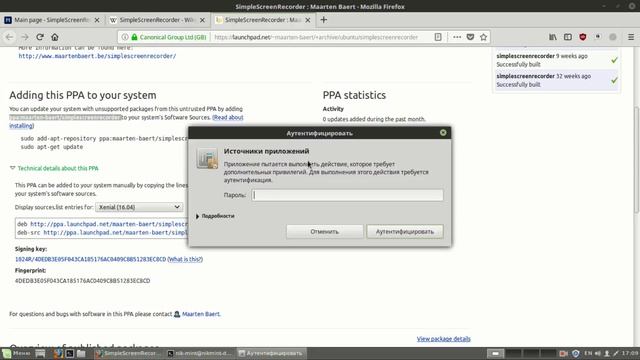Image resolution: width=640 pixels, height=360 pixels.
Task: Switch to SimpleScreenRecorder Wiki tab
Action: [x=158, y=20]
